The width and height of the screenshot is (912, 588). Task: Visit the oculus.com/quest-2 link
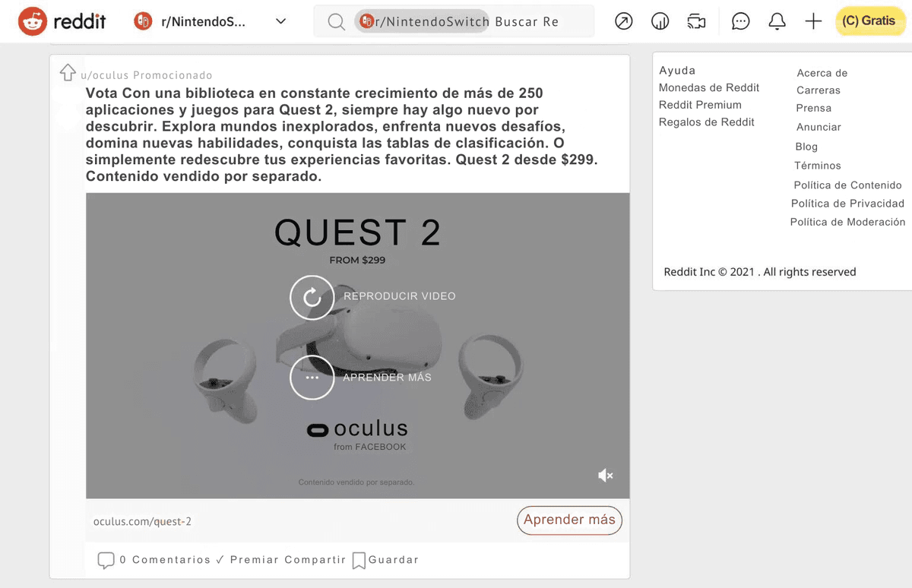tap(141, 521)
